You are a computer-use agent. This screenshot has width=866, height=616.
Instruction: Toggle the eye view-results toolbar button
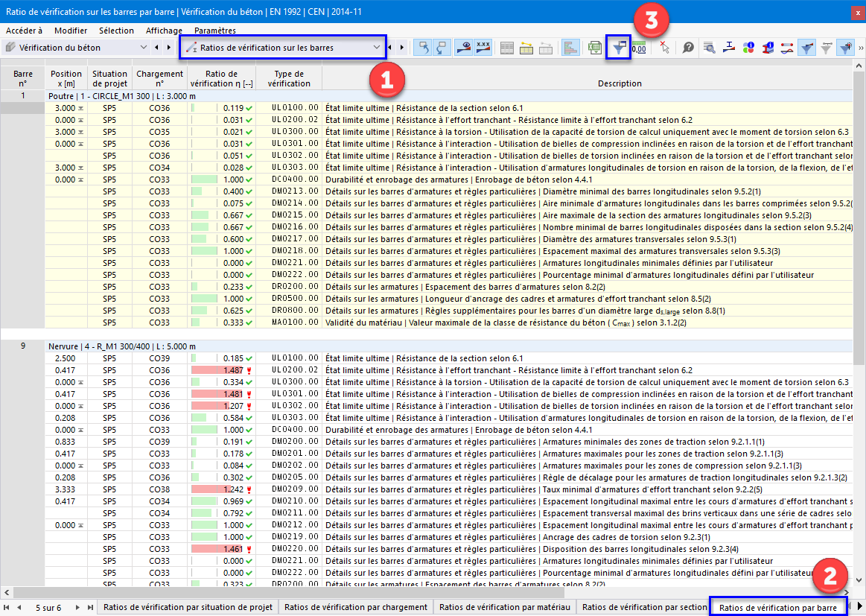(464, 48)
